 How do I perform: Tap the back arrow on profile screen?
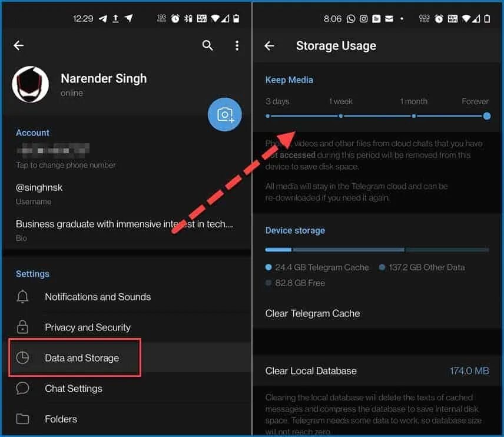[x=18, y=45]
